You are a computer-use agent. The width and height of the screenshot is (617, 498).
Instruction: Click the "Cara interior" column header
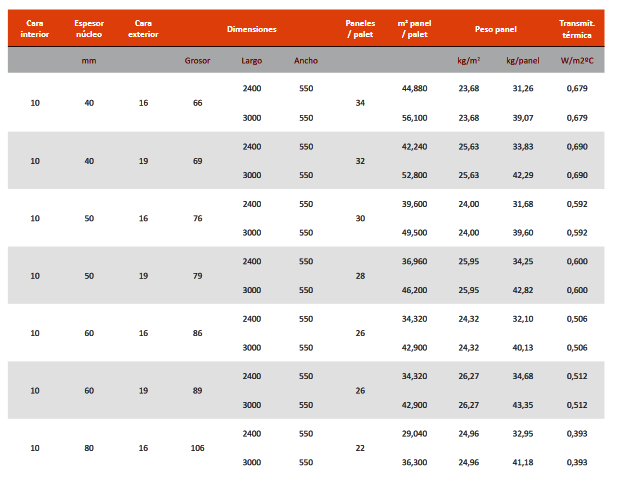[x=35, y=29]
